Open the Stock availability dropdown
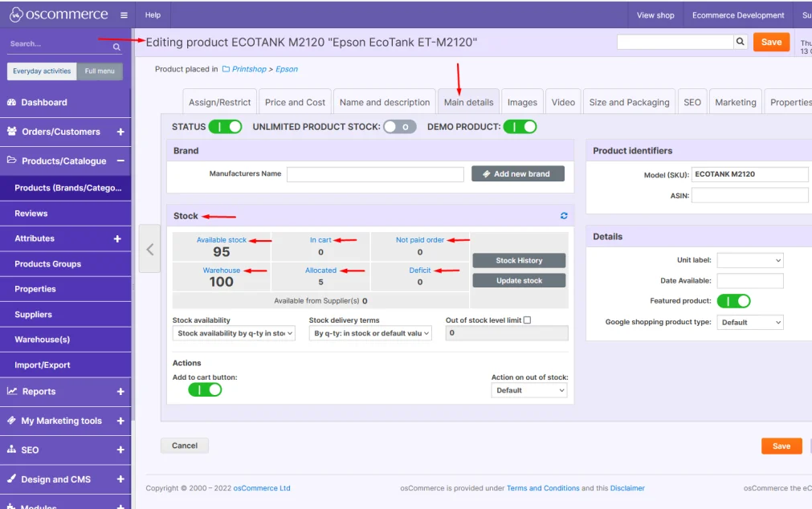Screen dimensions: 812x509 233,332
